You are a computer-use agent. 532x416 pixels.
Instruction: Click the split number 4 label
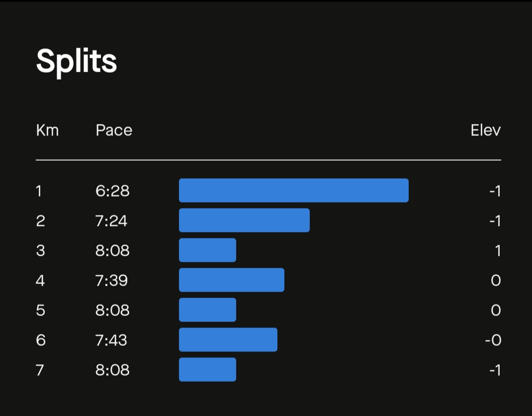[x=40, y=281]
